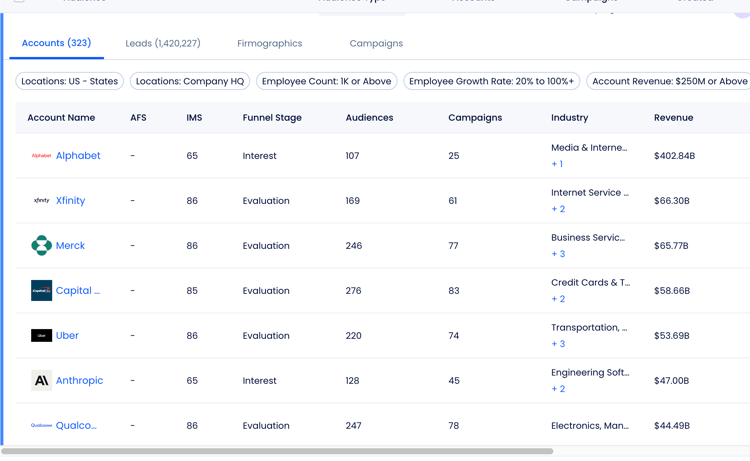
Task: Click Anthropic audiences value 128
Action: 353,381
